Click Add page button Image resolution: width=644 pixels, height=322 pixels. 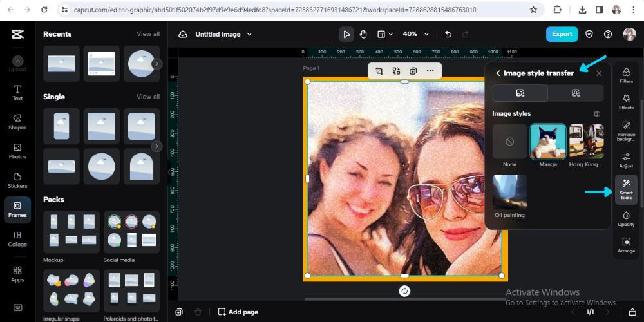[x=238, y=312]
